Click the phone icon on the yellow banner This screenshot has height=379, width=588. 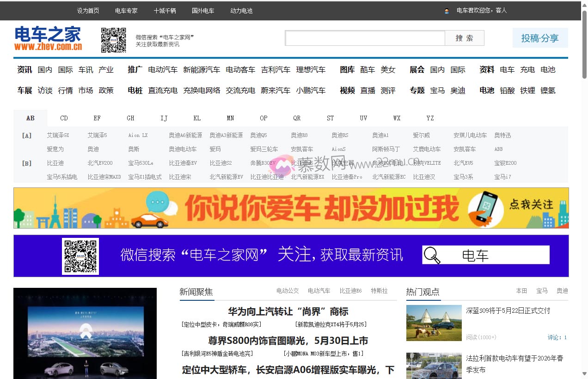485,208
